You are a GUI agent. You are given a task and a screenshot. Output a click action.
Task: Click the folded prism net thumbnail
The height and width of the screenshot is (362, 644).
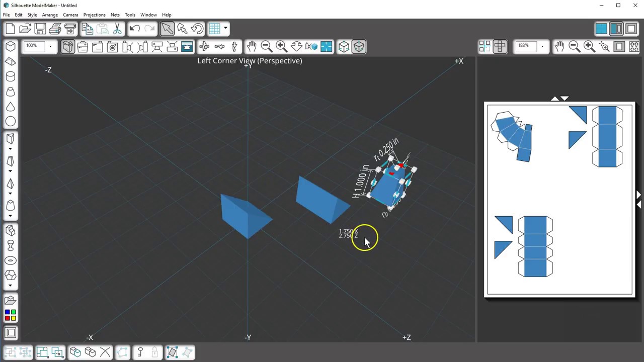512,136
